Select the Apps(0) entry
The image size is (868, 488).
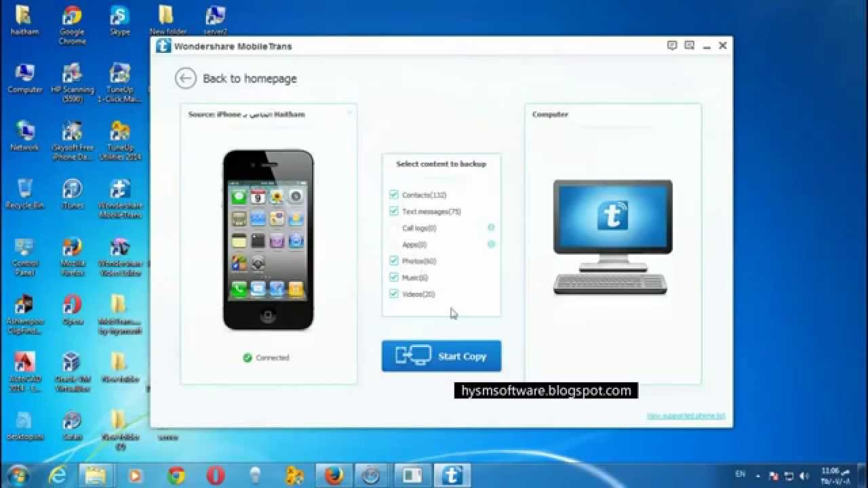(414, 245)
